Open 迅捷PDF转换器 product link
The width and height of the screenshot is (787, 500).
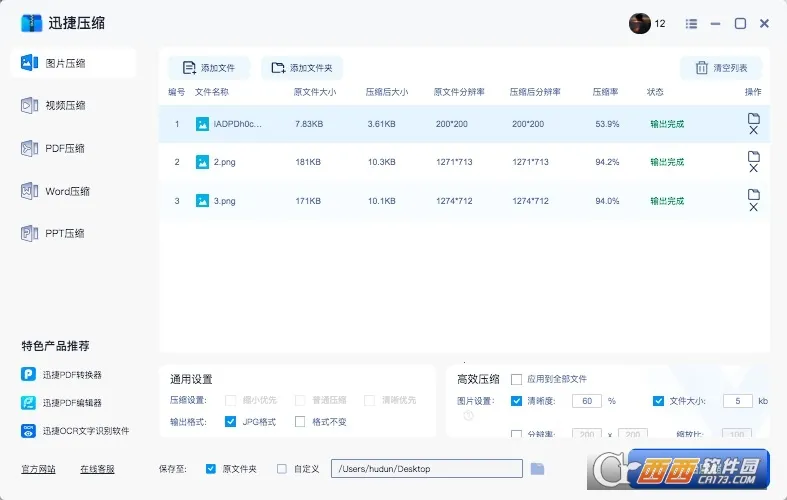(72, 374)
